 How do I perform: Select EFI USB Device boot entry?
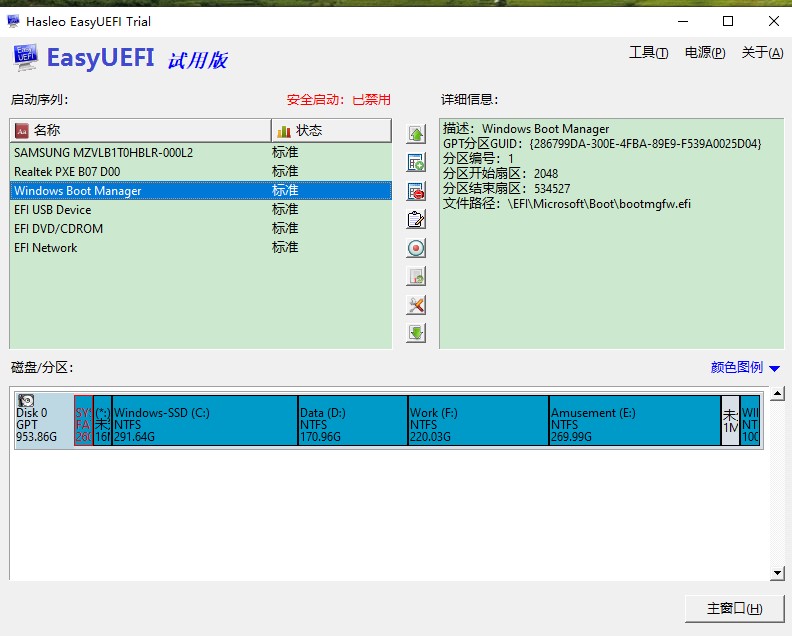[x=201, y=210]
